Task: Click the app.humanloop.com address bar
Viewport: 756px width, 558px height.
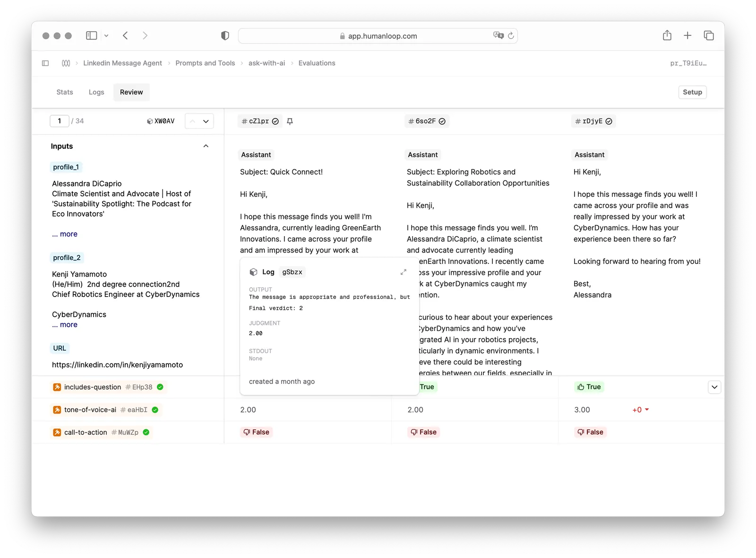Action: coord(378,36)
